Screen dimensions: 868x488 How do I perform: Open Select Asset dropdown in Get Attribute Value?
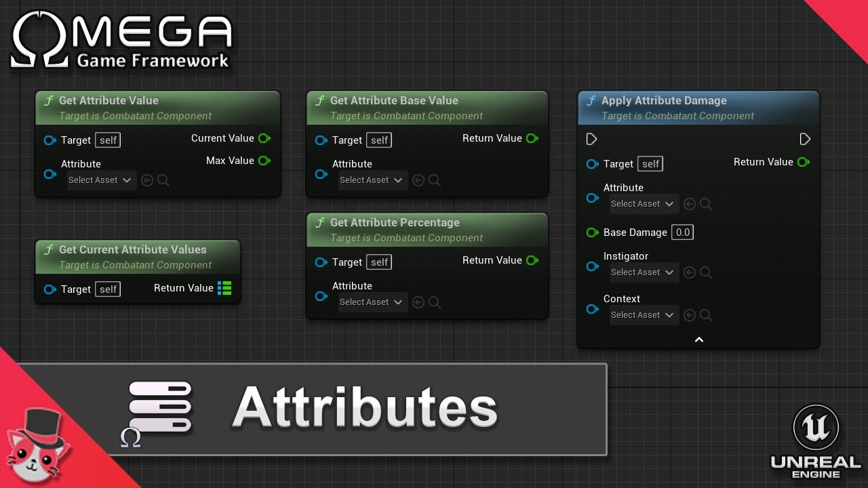[102, 180]
